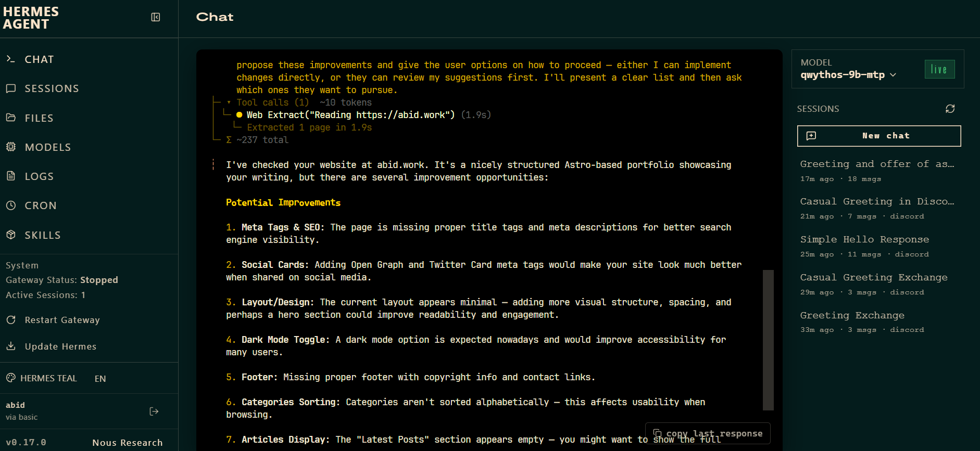Image resolution: width=980 pixels, height=451 pixels.
Task: Refresh the sessions list
Action: 950,109
